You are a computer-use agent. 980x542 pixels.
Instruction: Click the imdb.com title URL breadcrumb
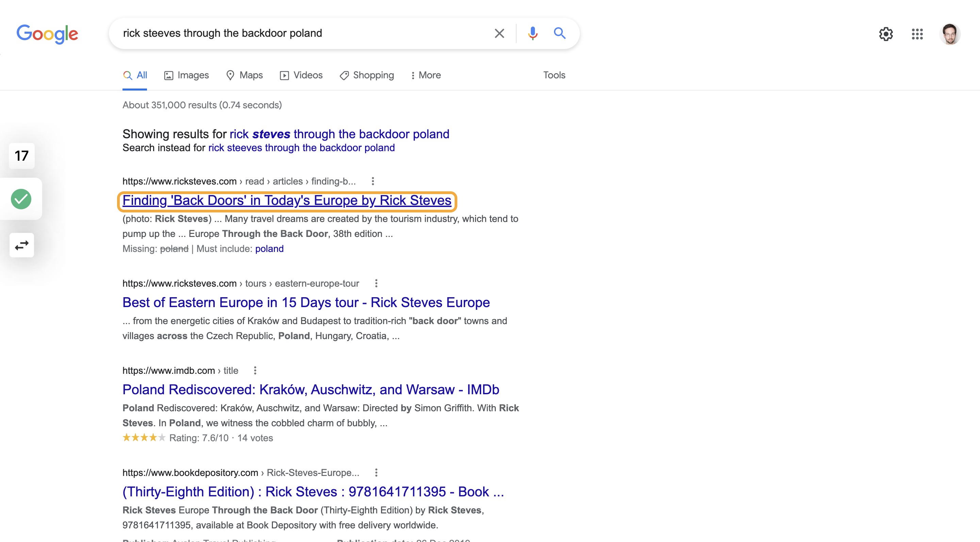pos(180,370)
